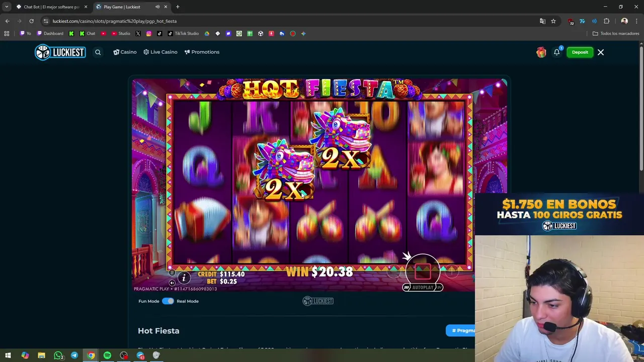View site information icon in address bar
Viewport: 644px width, 362px height.
coord(46,21)
